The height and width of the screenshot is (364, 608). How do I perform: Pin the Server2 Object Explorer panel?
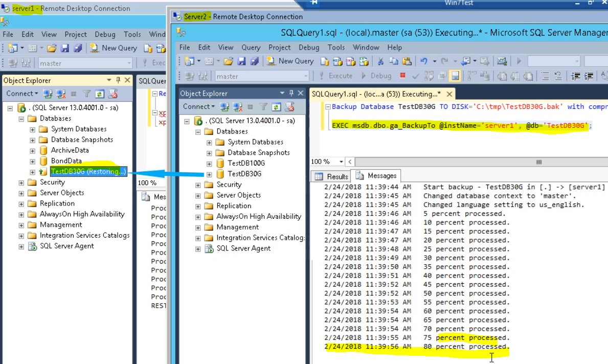[x=292, y=93]
